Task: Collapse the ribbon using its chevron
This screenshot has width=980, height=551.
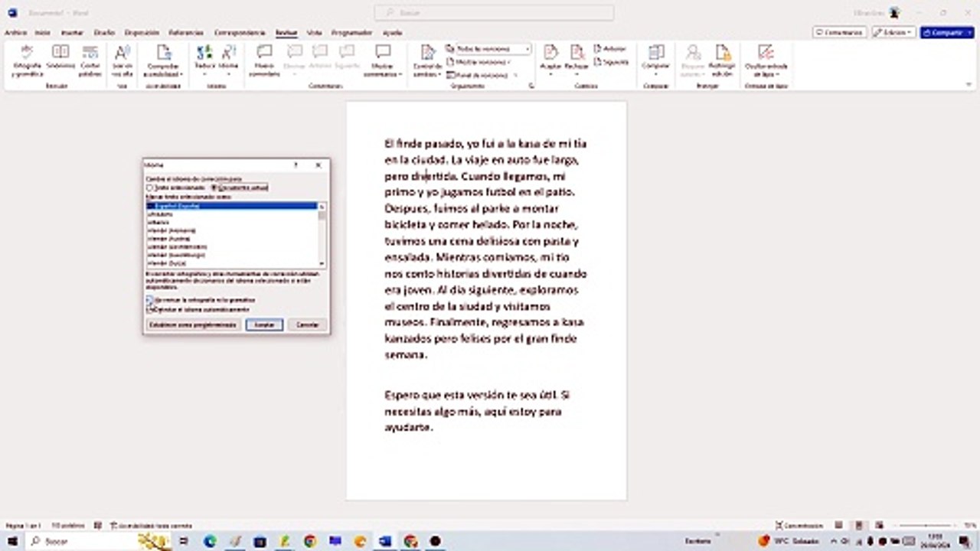Action: 969,86
